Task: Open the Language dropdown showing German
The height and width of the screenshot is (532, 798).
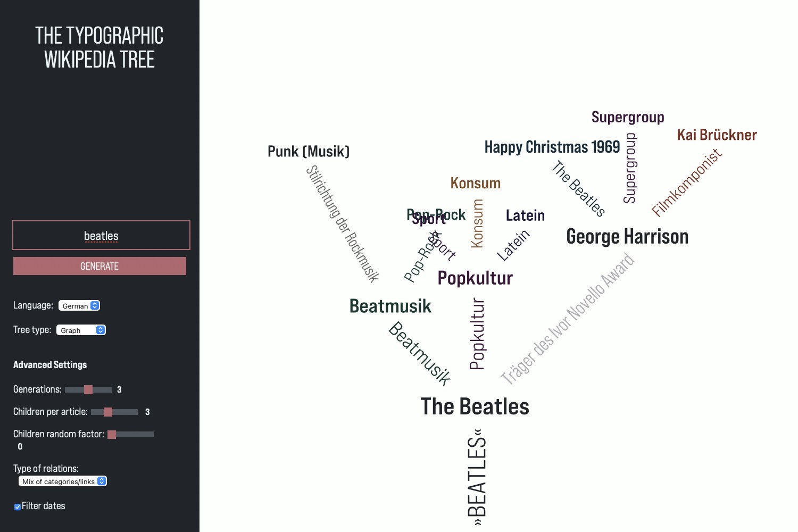Action: 79,306
